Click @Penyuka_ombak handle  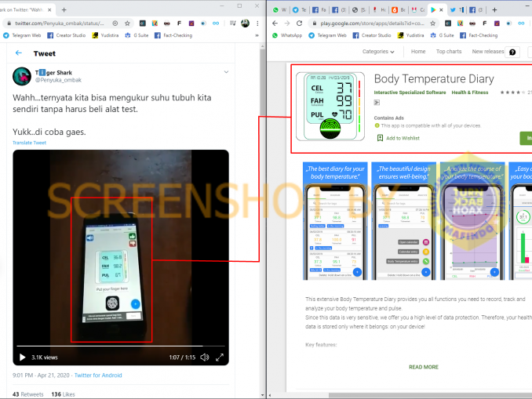(x=58, y=80)
